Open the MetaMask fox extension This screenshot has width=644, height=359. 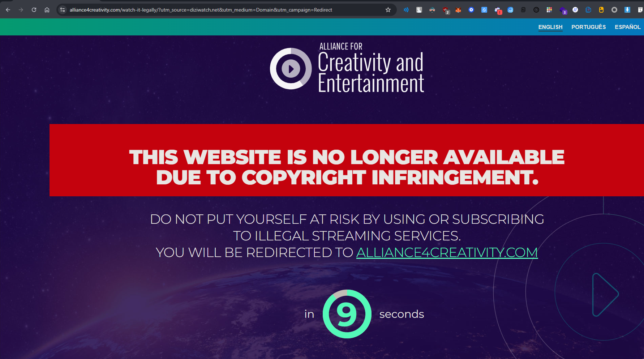click(x=458, y=10)
